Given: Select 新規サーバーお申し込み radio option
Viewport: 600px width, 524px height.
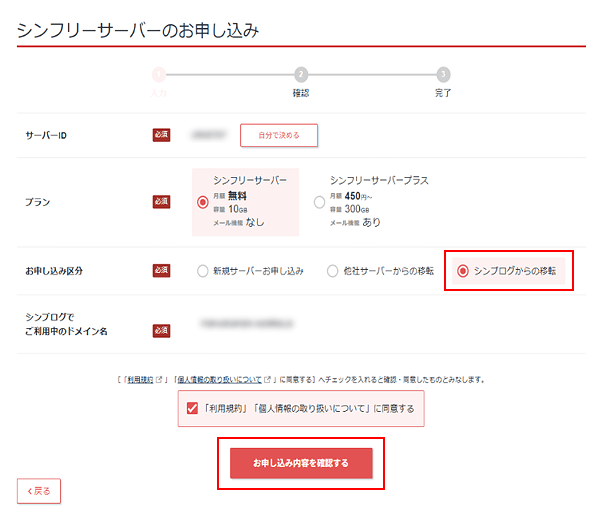Looking at the screenshot, I should pos(202,271).
